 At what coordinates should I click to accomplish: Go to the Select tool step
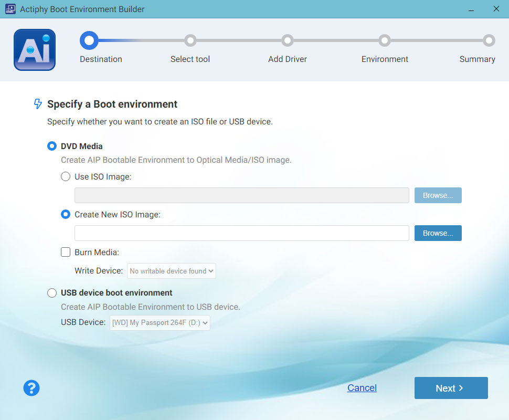tap(190, 40)
